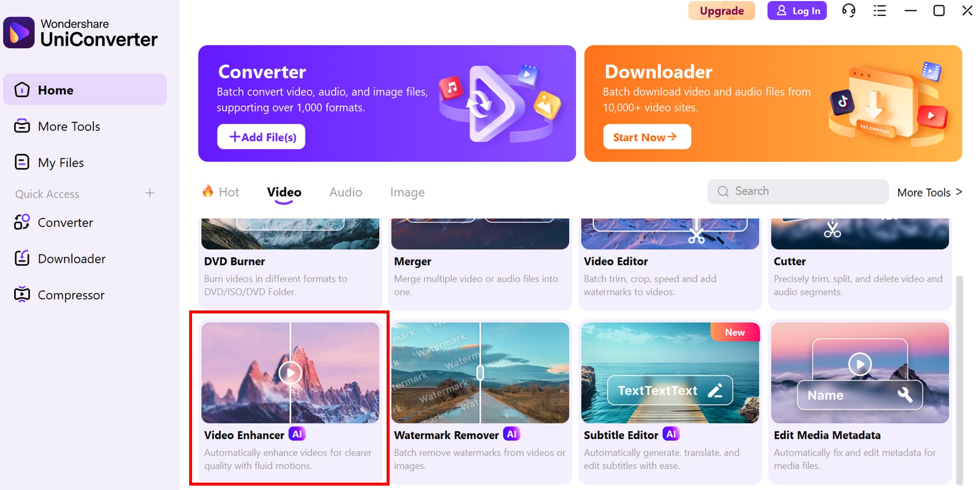
Task: Click the Downloader banner title
Action: point(658,72)
